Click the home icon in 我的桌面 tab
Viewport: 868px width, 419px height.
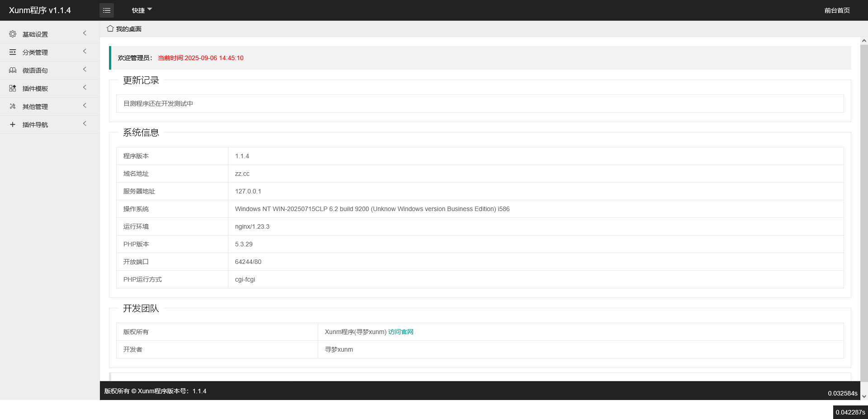[110, 28]
